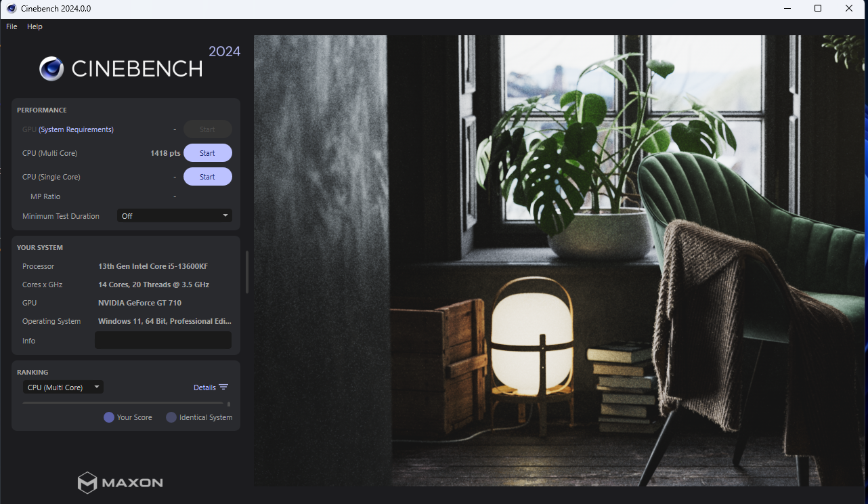This screenshot has width=868, height=504.
Task: Click the Identical System legend dot
Action: point(171,417)
